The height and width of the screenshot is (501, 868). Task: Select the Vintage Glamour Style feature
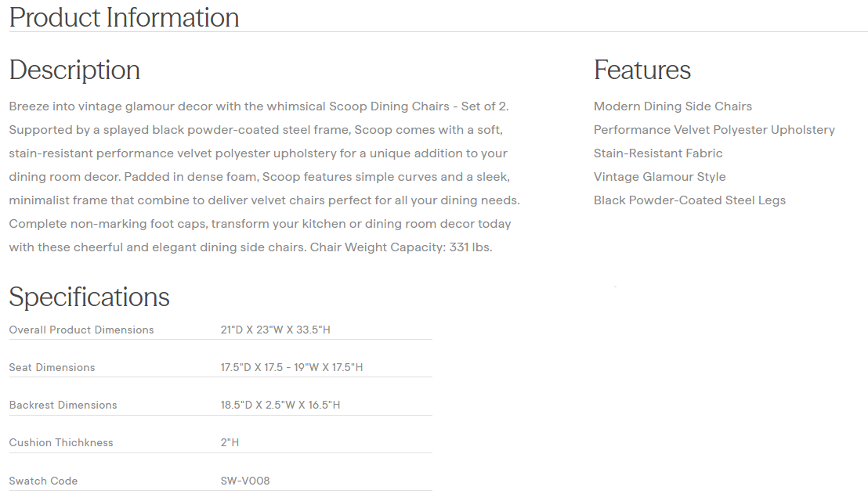pos(660,177)
